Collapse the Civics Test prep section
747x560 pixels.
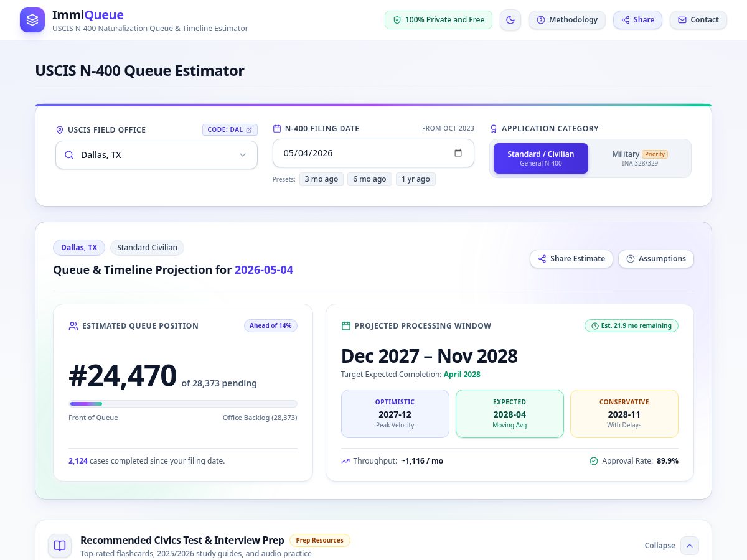[660, 546]
